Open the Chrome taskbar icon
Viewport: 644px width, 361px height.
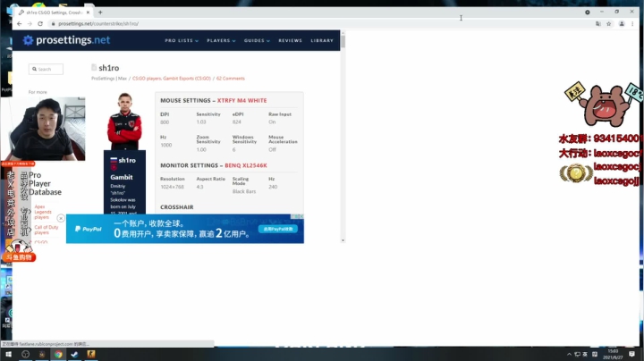point(58,354)
